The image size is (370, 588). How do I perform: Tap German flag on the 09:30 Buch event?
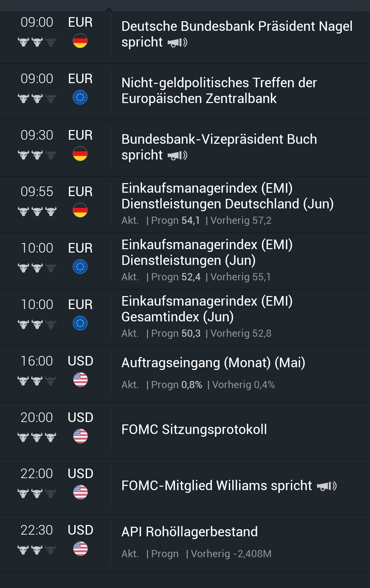tap(80, 154)
